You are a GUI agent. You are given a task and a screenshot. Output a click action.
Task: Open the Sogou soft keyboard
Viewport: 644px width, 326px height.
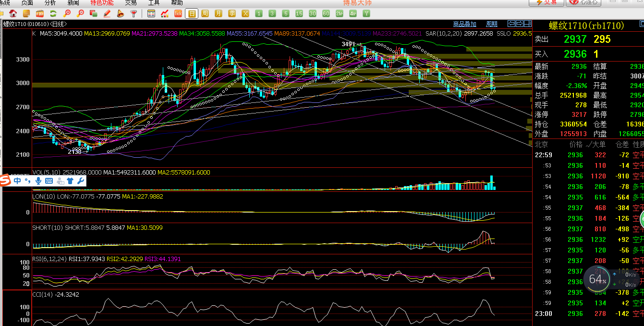coord(49,181)
